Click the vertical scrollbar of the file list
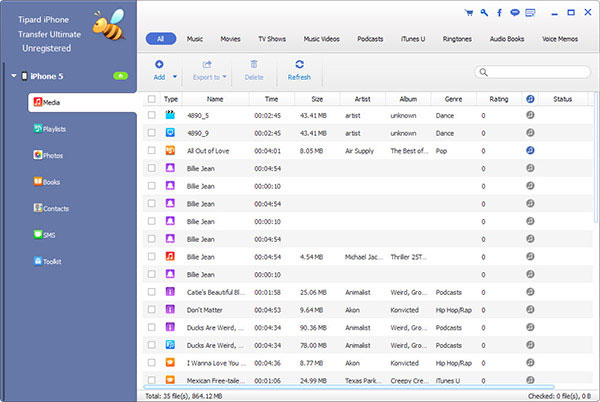600x402 pixels. pyautogui.click(x=595, y=157)
